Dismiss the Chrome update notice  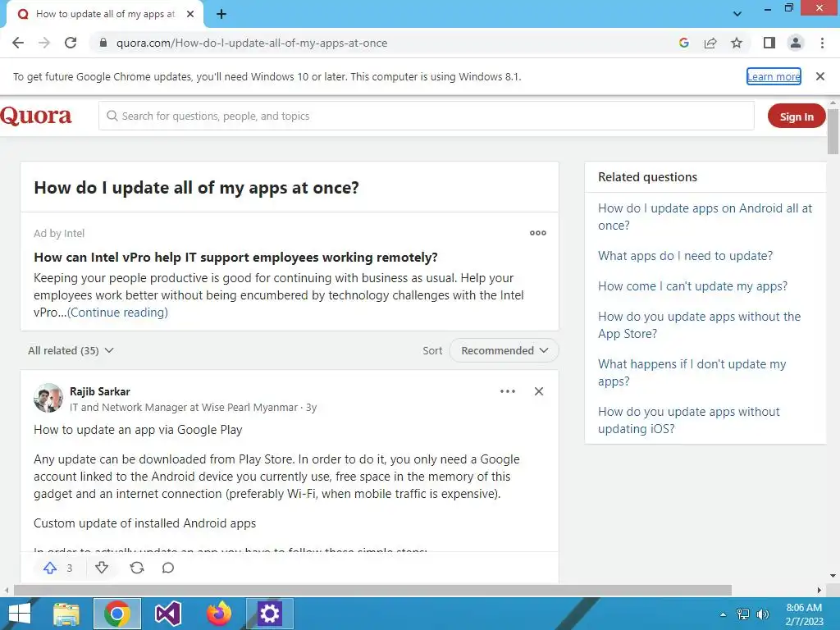[x=819, y=76]
